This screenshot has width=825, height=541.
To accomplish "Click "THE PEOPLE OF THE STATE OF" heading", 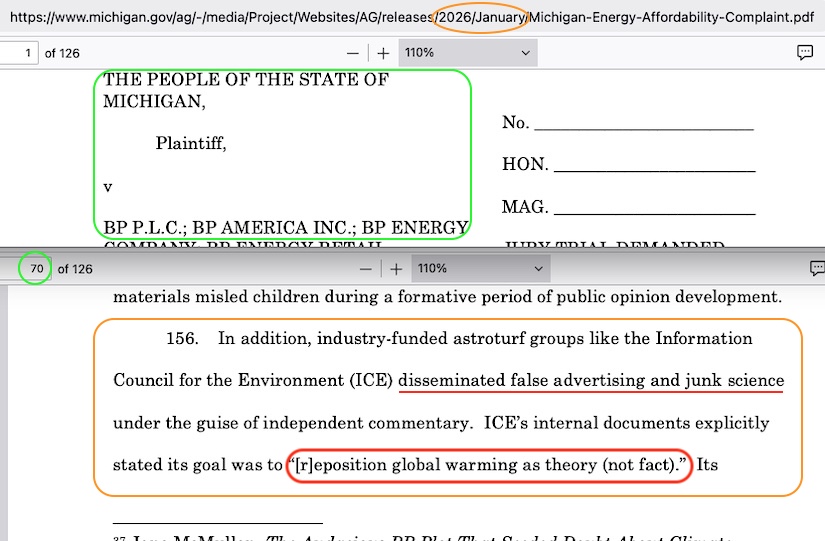I will 246,80.
